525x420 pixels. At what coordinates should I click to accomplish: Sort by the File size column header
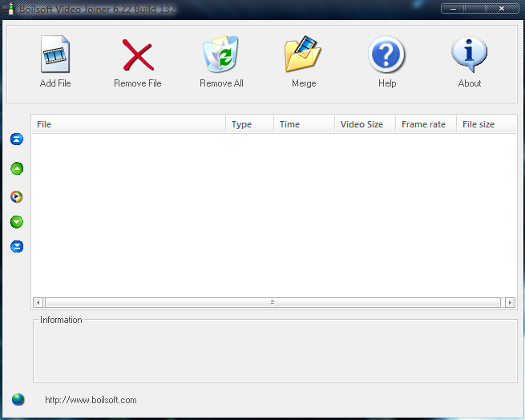pos(487,124)
